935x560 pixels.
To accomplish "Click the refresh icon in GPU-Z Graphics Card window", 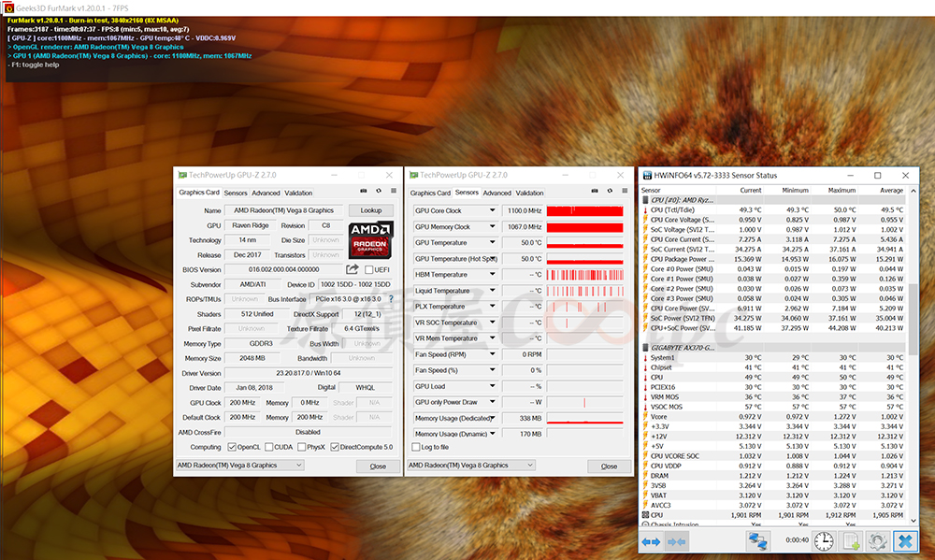I will (x=378, y=191).
